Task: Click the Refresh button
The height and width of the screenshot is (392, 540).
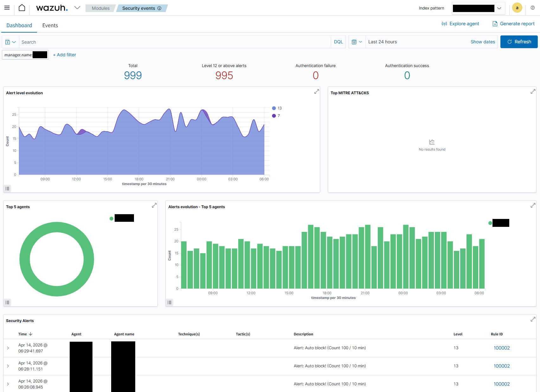Action: click(519, 42)
